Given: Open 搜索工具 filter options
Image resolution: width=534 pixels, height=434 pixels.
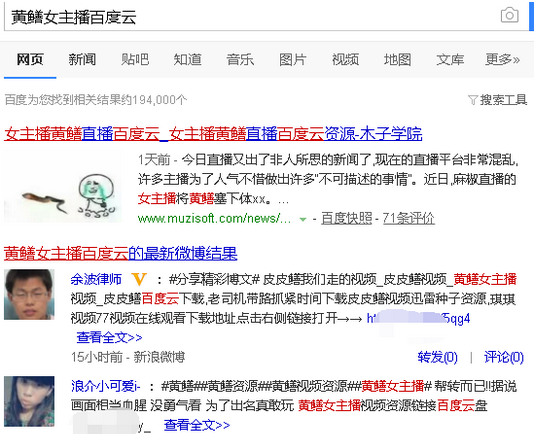Looking at the screenshot, I should [503, 100].
